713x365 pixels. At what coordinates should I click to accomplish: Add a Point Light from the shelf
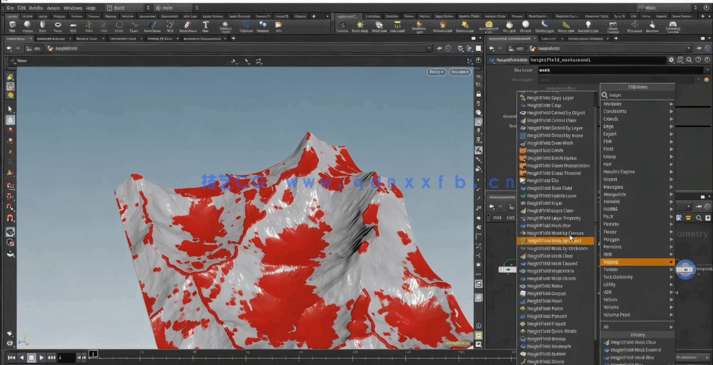[360, 26]
